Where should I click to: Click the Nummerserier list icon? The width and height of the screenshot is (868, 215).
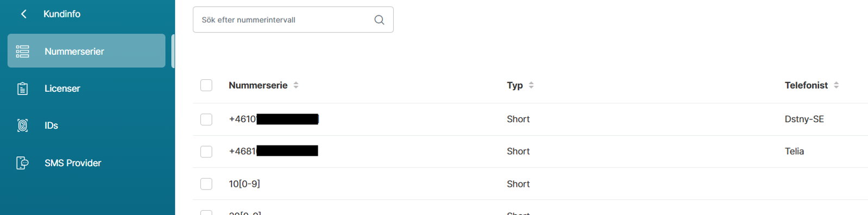[x=22, y=51]
